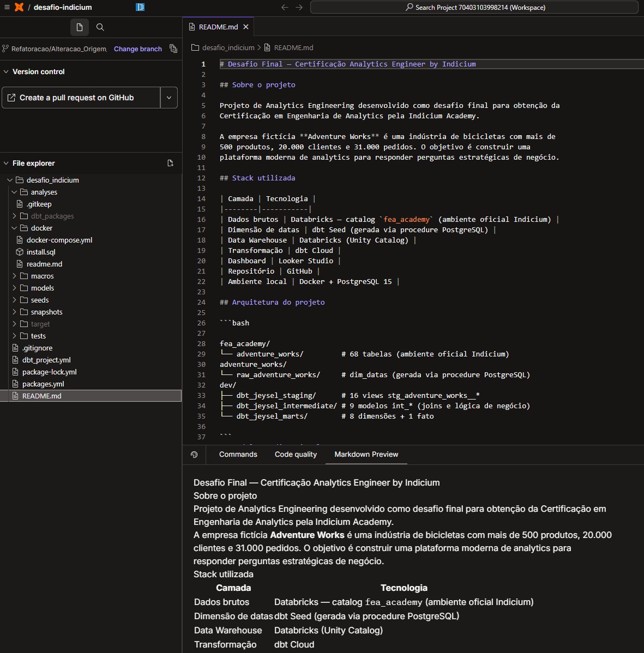Open the file search magnifier icon

point(100,27)
